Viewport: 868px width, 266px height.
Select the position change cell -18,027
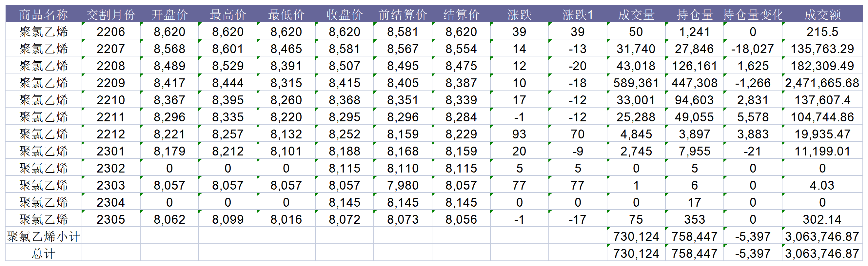coord(752,49)
